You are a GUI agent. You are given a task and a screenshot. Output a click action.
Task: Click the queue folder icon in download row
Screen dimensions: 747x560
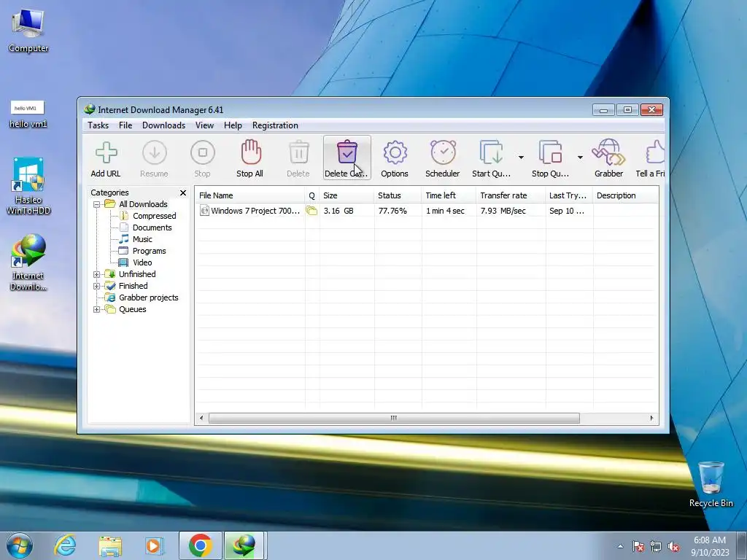pos(311,211)
